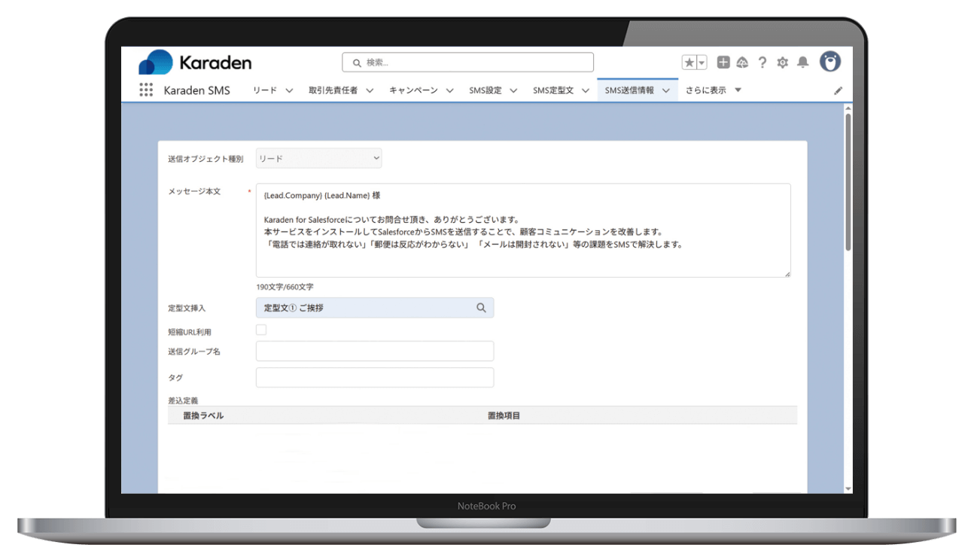This screenshot has height=560, width=974.
Task: Open the 取引先責任者 tab
Action: [x=333, y=90]
